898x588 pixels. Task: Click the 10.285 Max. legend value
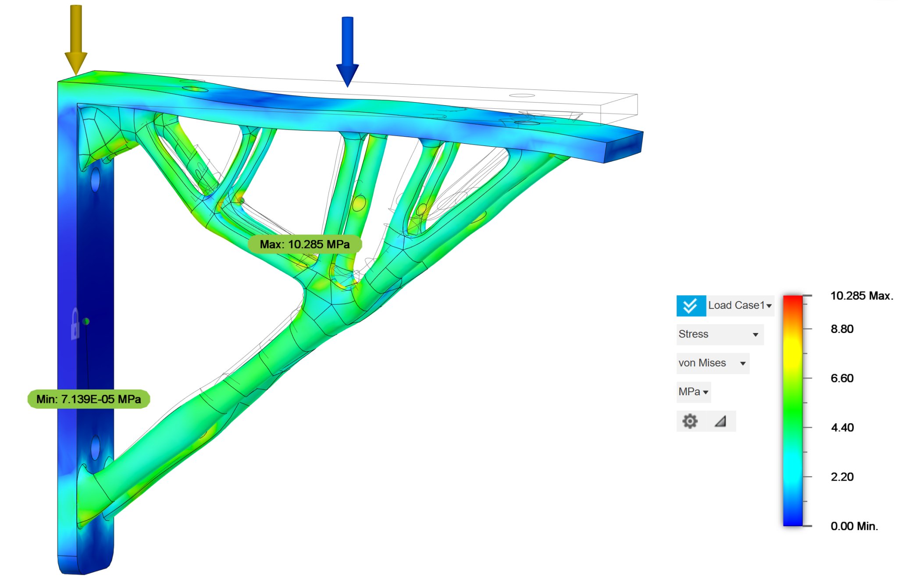tap(861, 296)
